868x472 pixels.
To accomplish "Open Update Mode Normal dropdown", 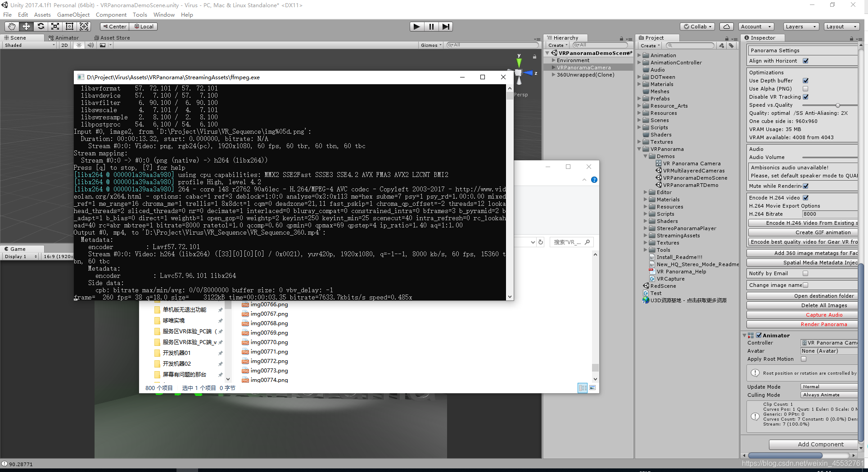I will tap(829, 387).
